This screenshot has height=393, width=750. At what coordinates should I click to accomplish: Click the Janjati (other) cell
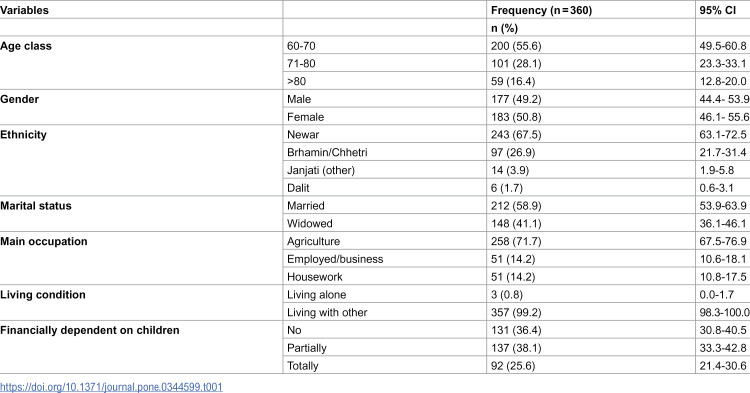tap(321, 170)
